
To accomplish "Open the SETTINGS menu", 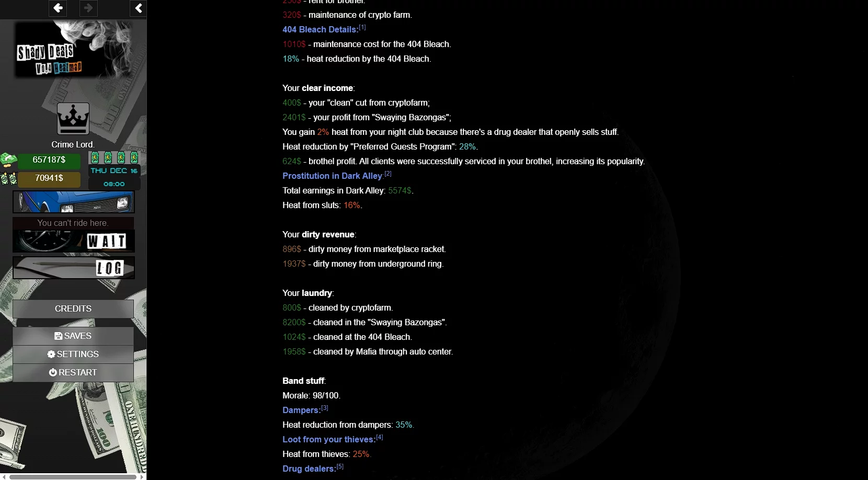I will pos(73,354).
